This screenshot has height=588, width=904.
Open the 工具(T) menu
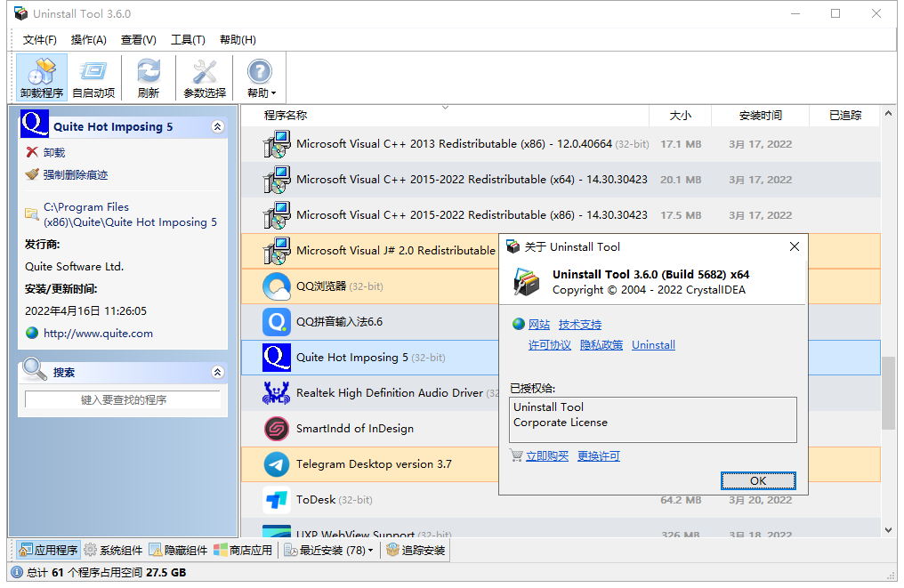pyautogui.click(x=188, y=40)
